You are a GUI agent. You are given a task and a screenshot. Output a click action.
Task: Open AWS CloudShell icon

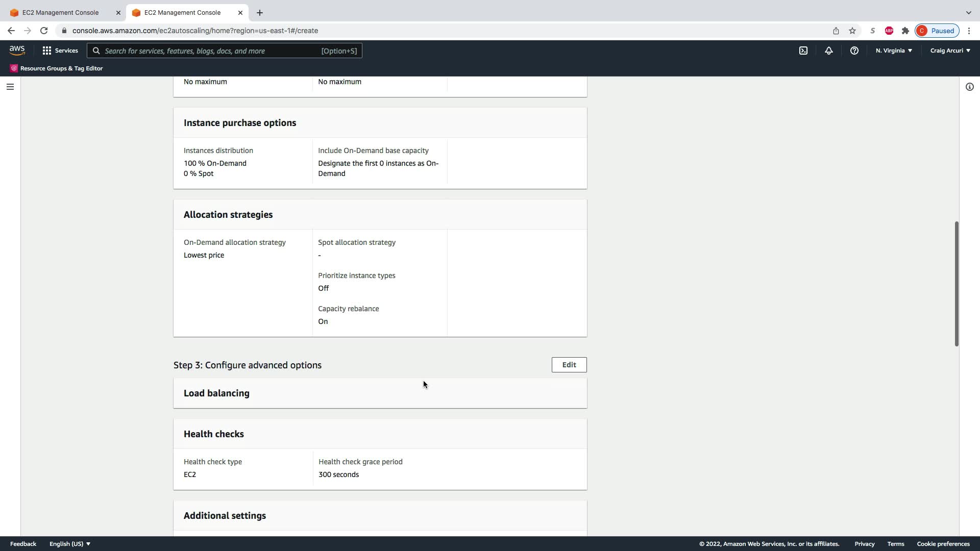click(x=803, y=51)
